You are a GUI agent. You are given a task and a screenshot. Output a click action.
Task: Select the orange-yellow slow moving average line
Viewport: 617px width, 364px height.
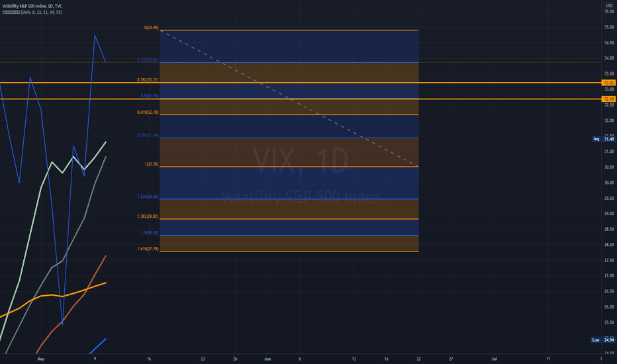tap(52, 295)
